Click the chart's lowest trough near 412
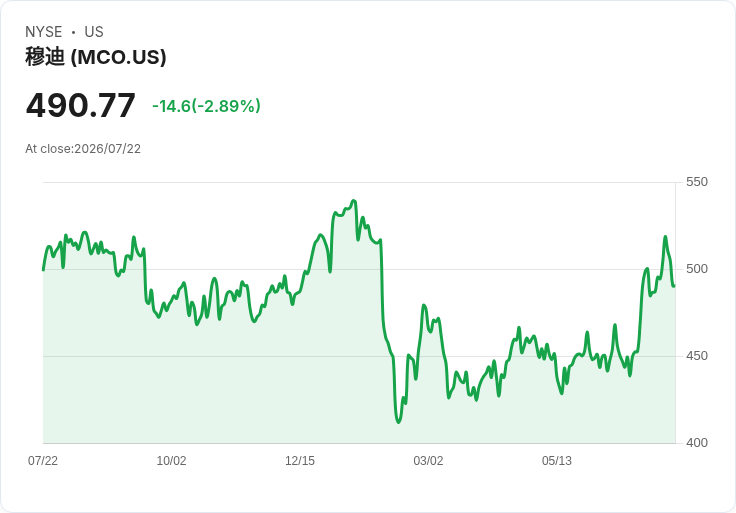This screenshot has height=513, width=736. pos(399,422)
